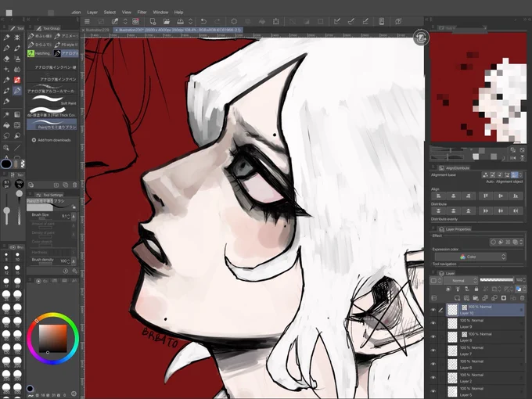Toggle visibility of Layer 9
The image size is (532, 399).
pos(433,323)
